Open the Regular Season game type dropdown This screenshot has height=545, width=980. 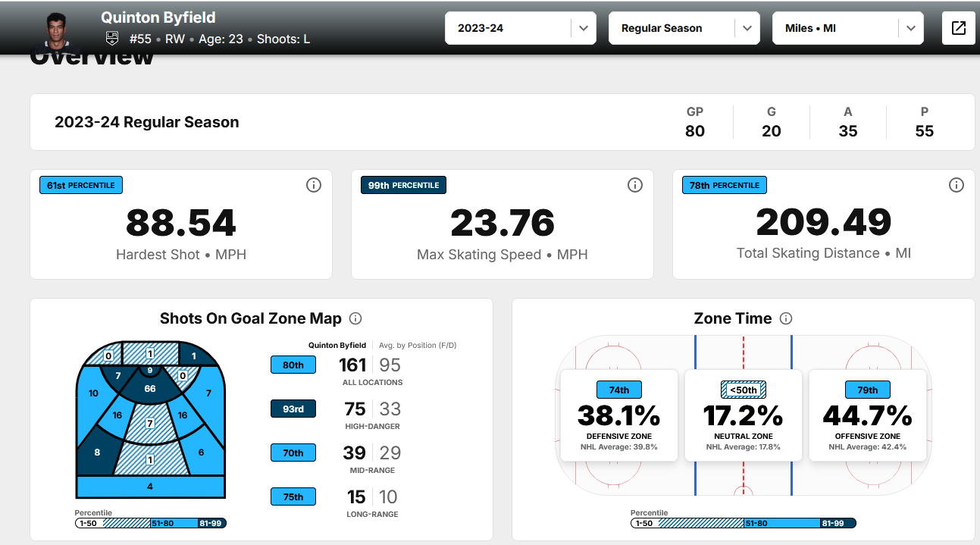click(x=683, y=28)
